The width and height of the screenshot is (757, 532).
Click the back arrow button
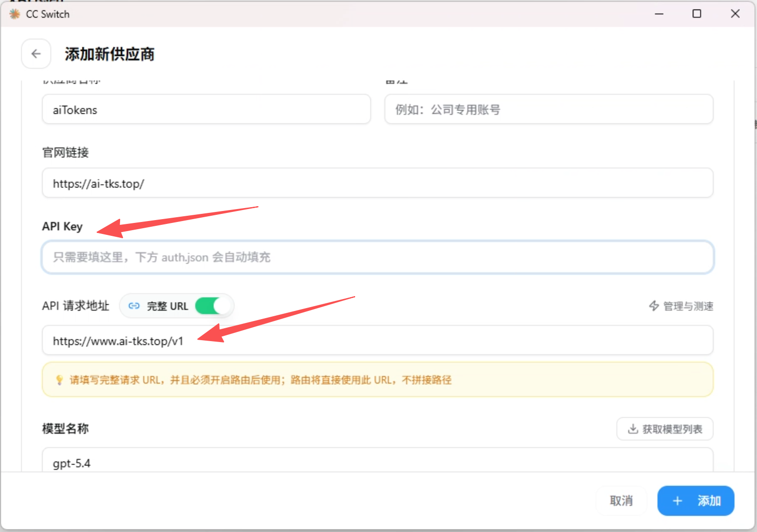tap(36, 54)
